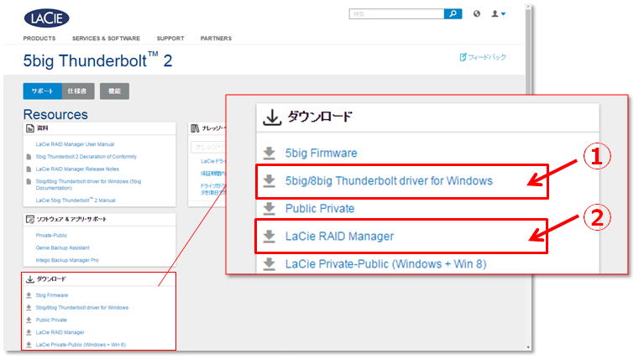Open the user account dropdown

498,14
